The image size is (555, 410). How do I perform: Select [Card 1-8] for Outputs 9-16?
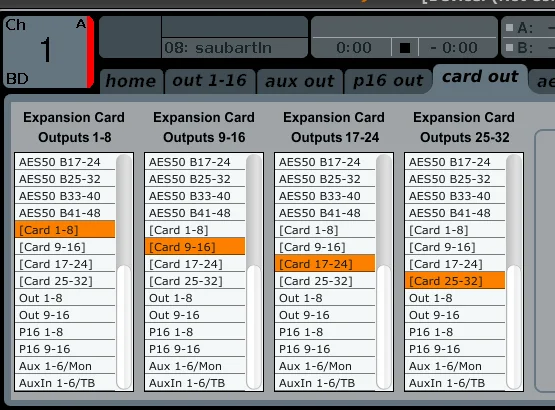tap(195, 230)
